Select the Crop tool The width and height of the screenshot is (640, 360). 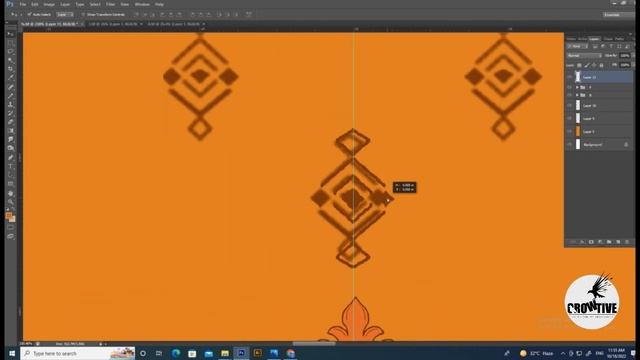pyautogui.click(x=11, y=69)
